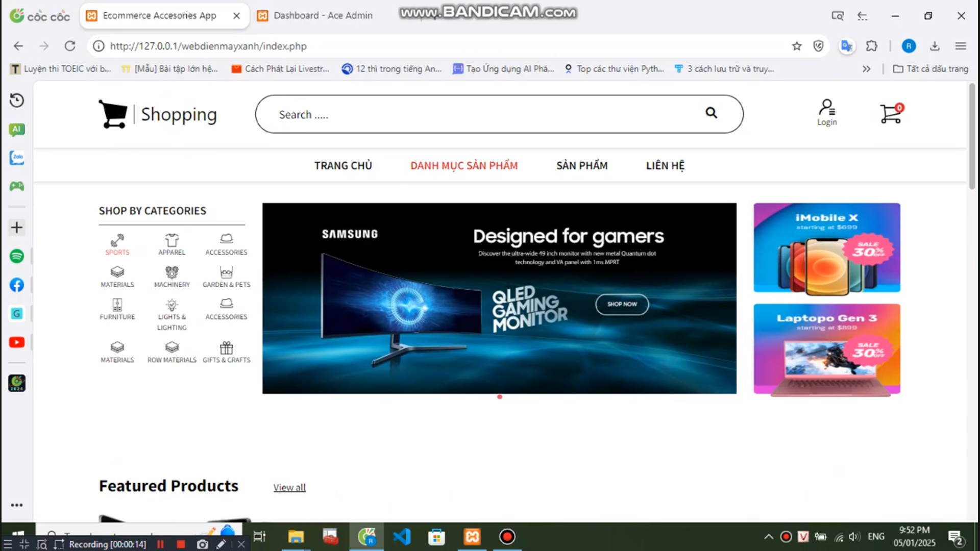Open the Laptopo Gen 3 sale banner
Screen dimensions: 980x551
coord(827,349)
